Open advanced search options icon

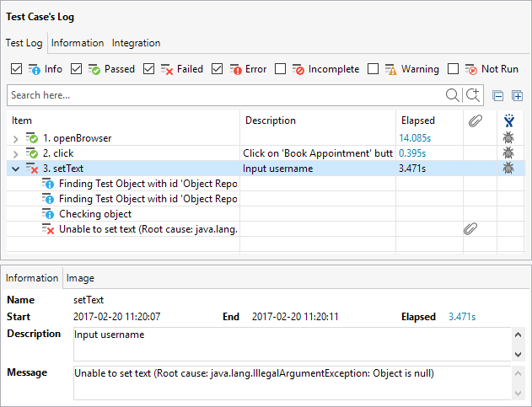tap(473, 95)
